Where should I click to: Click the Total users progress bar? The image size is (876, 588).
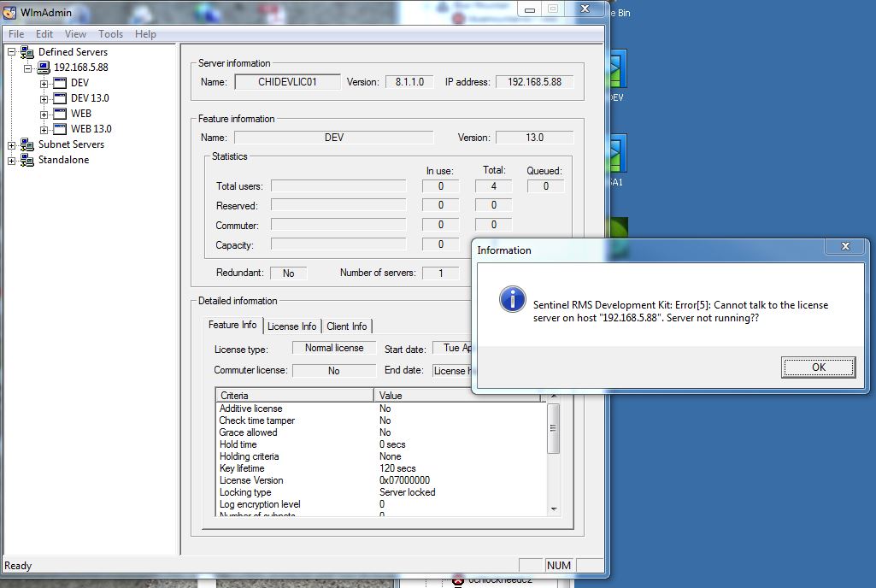coord(338,186)
